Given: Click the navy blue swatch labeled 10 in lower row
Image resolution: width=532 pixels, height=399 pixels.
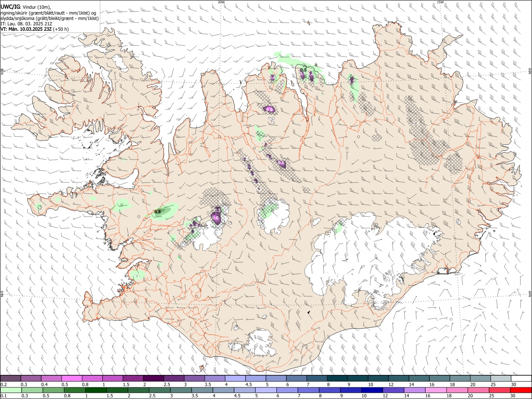Looking at the screenshot, I should pyautogui.click(x=372, y=390).
